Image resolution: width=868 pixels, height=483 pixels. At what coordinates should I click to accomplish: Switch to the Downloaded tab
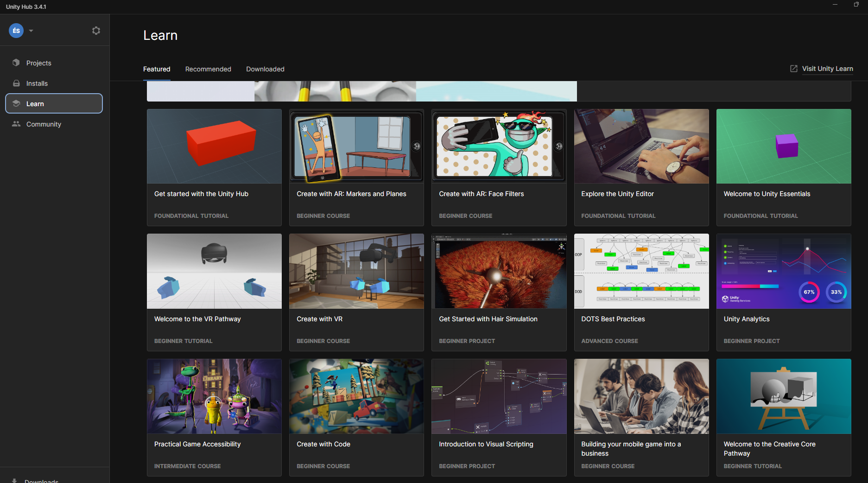[265, 69]
